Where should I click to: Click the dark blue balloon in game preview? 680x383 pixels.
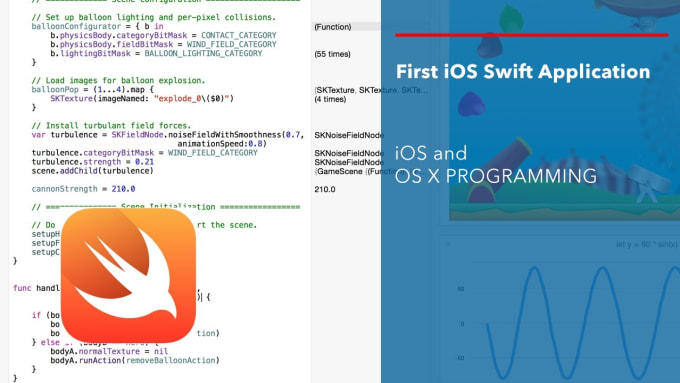coord(471,104)
